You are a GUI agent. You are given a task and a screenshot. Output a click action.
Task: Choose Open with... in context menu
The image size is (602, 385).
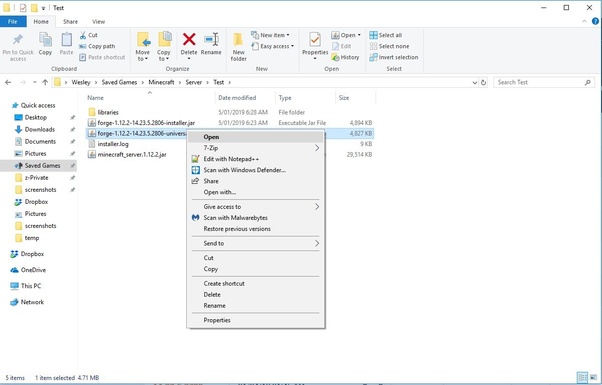(x=256, y=192)
